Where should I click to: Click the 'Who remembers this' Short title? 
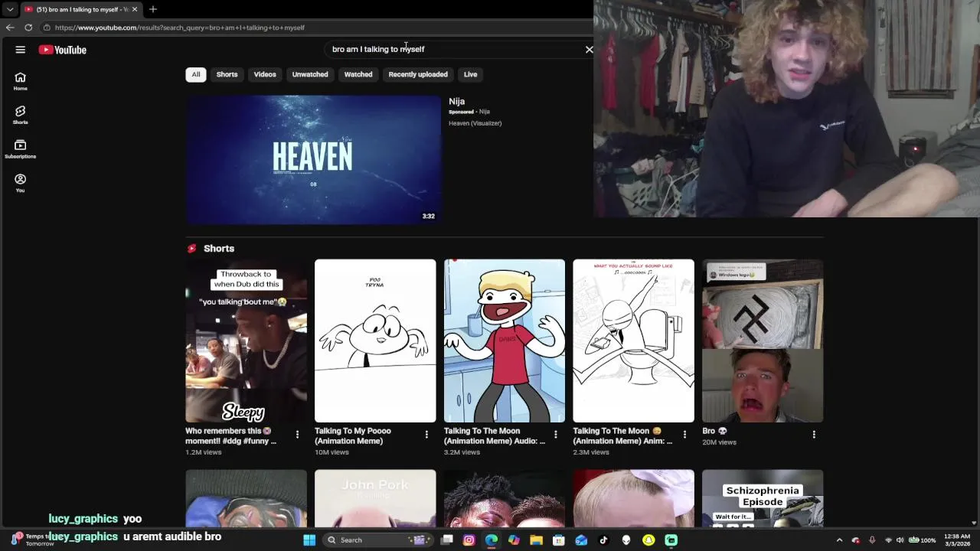pyautogui.click(x=231, y=436)
